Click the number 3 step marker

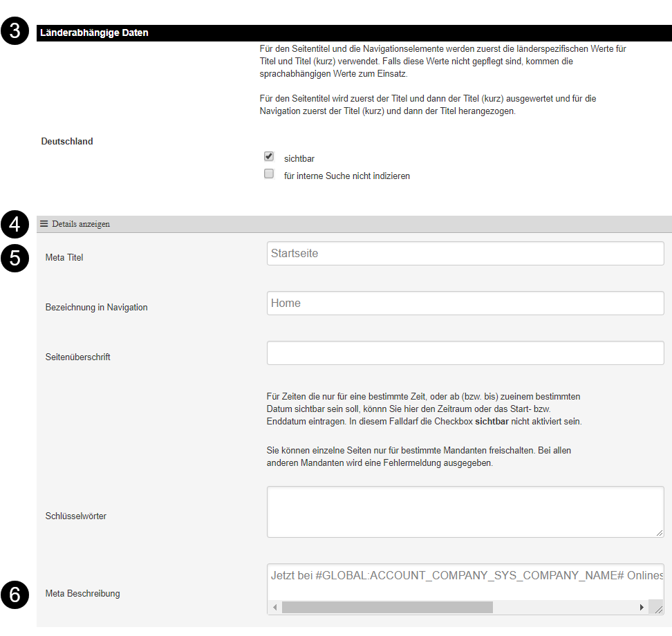coord(15,32)
